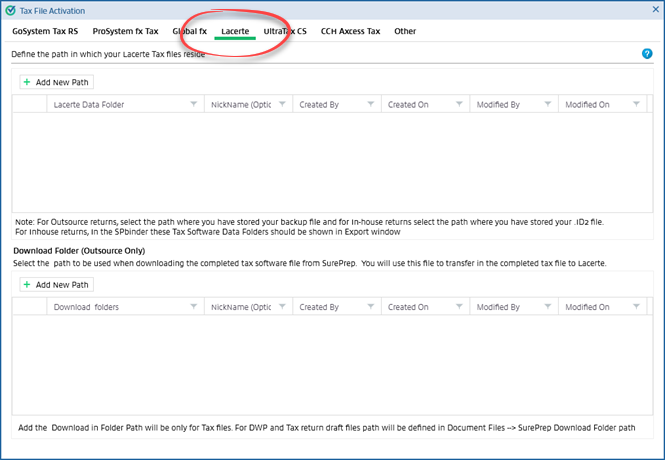Open NickName column filter in Lacerte data grid

click(x=282, y=105)
